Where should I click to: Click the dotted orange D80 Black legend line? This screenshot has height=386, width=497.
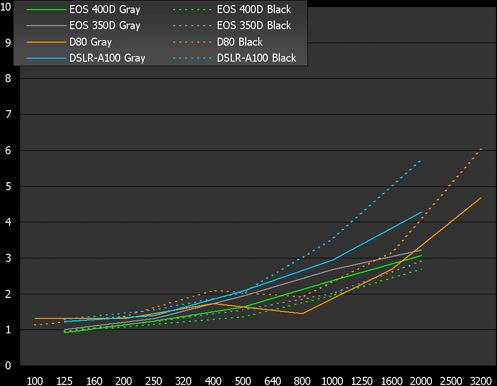(x=192, y=42)
